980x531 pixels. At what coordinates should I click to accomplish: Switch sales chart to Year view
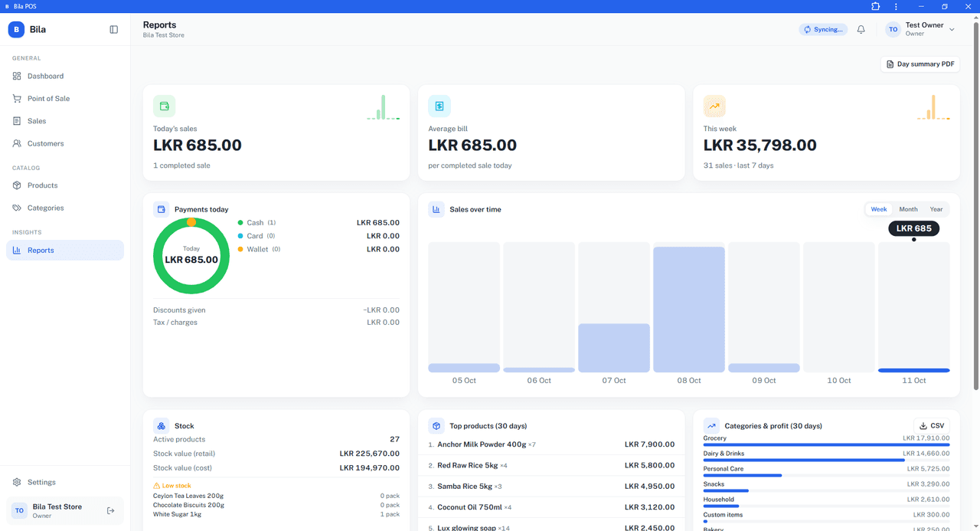936,209
